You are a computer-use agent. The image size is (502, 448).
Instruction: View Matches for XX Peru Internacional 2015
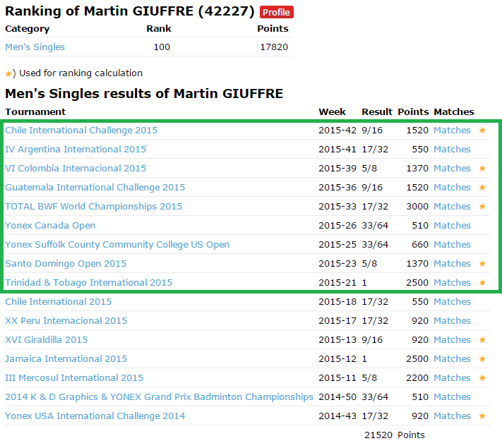pyautogui.click(x=452, y=320)
